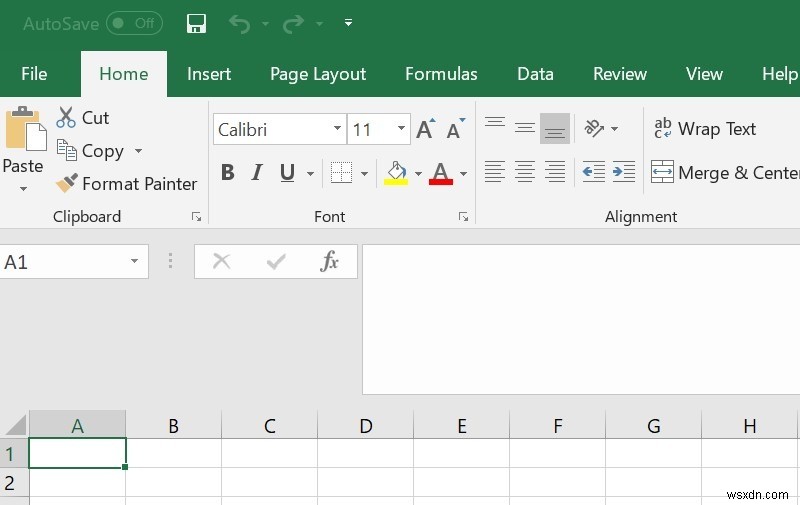The image size is (800, 505).
Task: Select column D header
Action: tap(365, 425)
